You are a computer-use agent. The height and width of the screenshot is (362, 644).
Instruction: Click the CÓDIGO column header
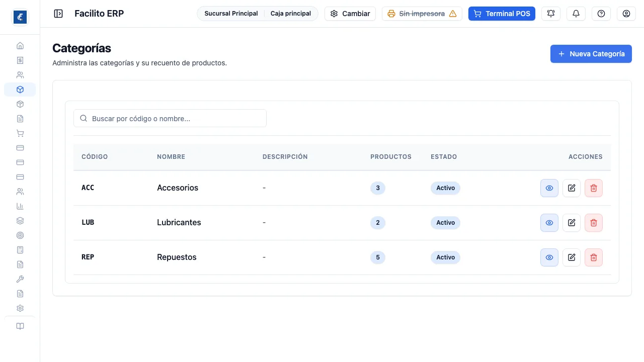pyautogui.click(x=95, y=157)
